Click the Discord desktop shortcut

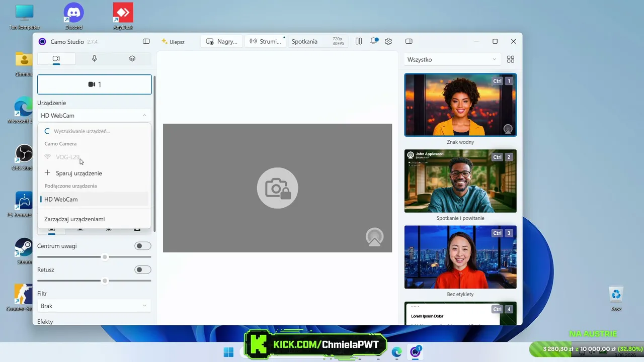pos(73,16)
